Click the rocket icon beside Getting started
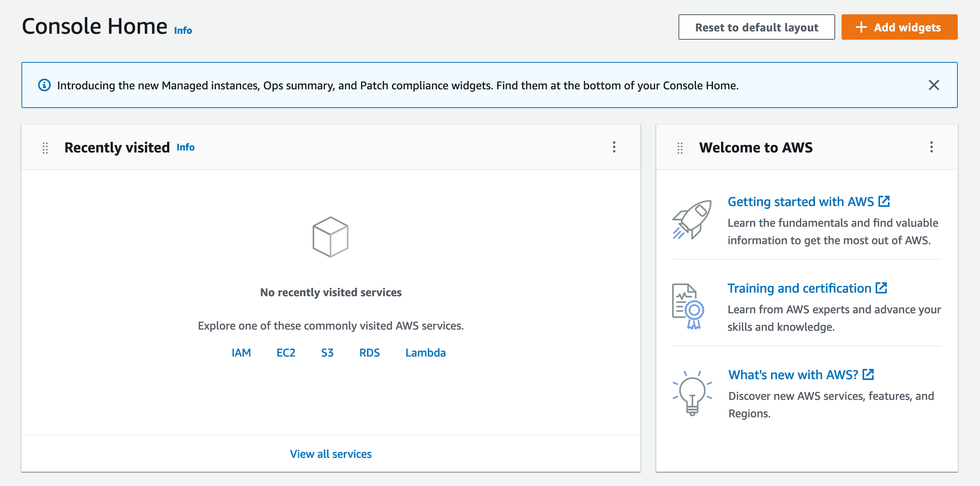The height and width of the screenshot is (486, 980). 691,218
